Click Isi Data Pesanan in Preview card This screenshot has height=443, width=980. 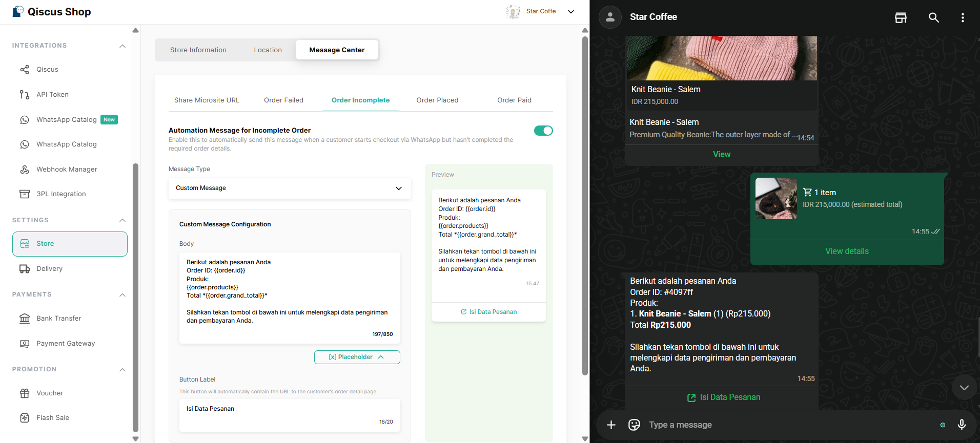[488, 312]
